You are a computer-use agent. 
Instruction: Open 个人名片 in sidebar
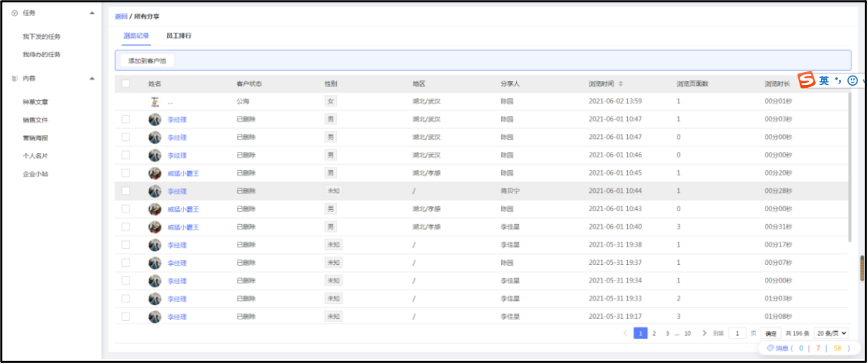click(x=35, y=156)
